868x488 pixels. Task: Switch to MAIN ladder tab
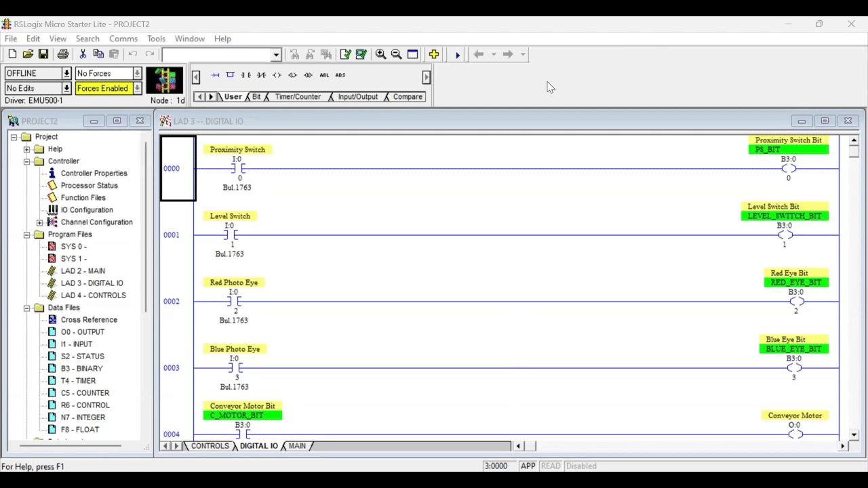(297, 446)
